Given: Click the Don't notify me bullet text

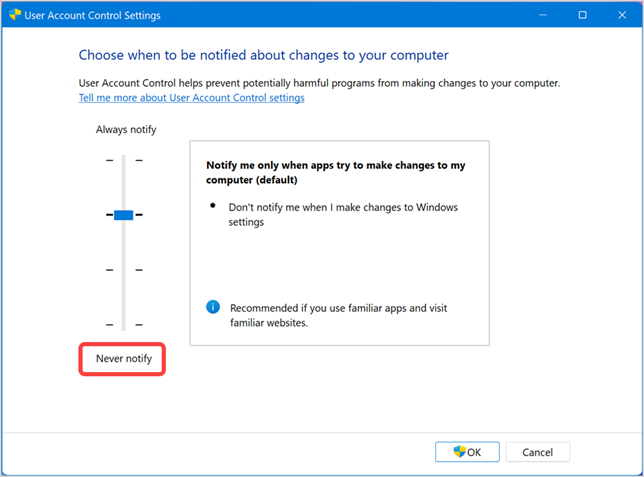Looking at the screenshot, I should click(343, 215).
